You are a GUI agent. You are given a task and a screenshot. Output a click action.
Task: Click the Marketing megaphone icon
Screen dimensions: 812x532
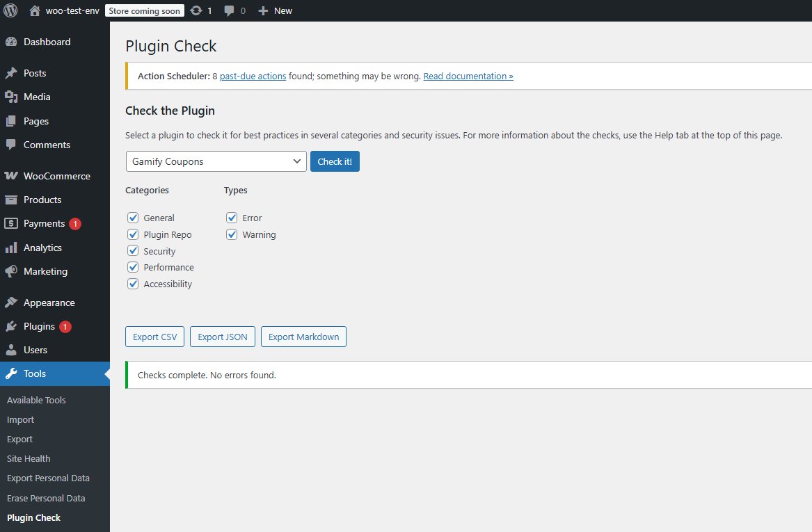point(11,271)
